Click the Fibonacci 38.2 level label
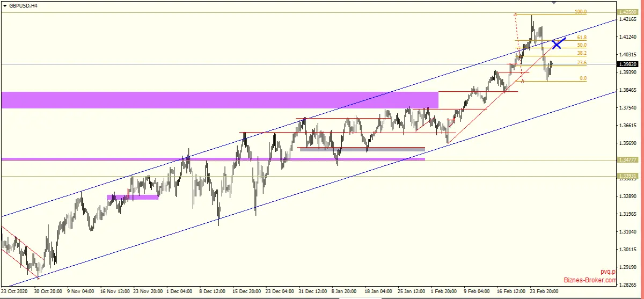This screenshot has width=644, height=299. (582, 53)
